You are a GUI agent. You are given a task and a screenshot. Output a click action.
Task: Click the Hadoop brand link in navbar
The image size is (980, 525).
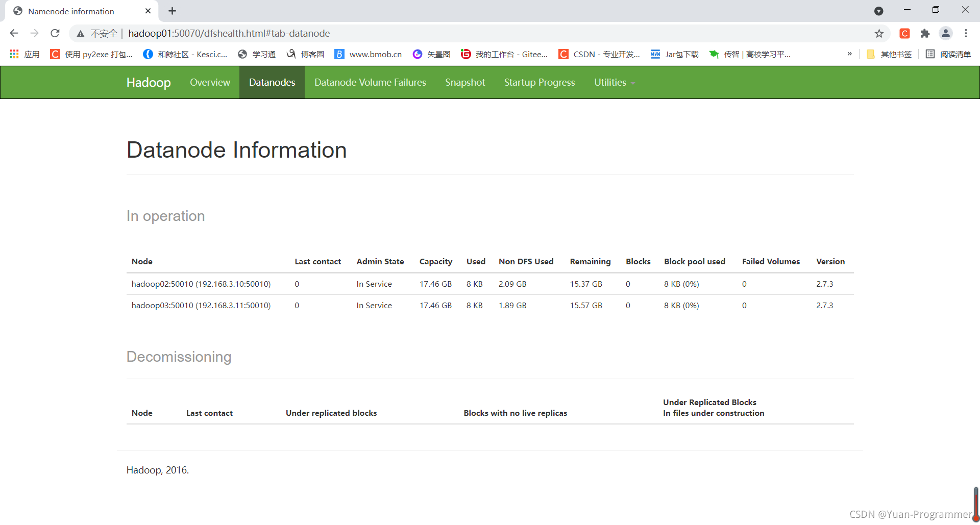click(x=149, y=82)
